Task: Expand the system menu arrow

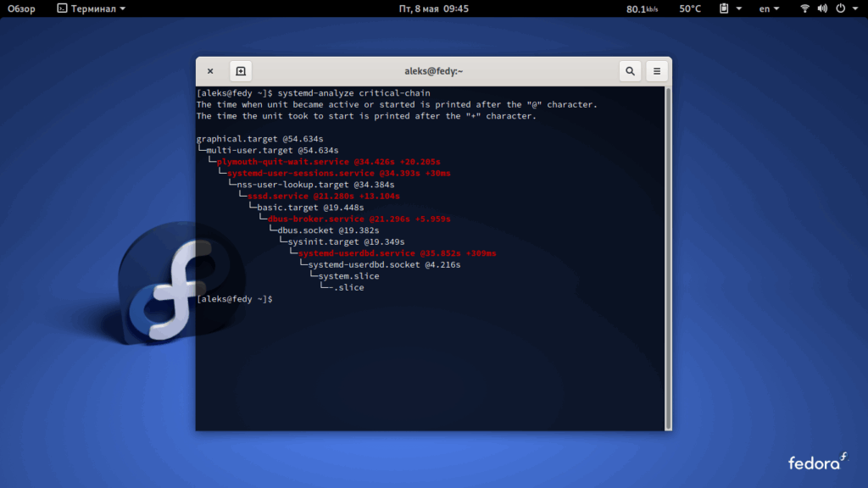Action: point(855,8)
